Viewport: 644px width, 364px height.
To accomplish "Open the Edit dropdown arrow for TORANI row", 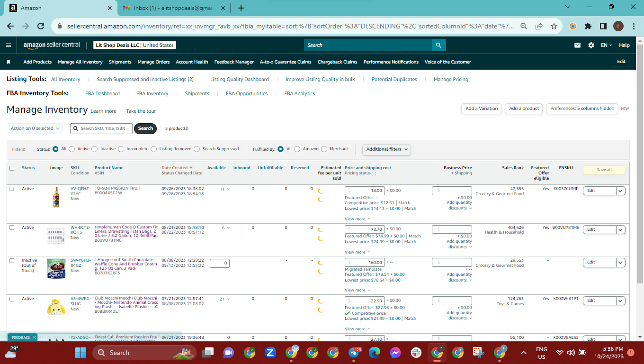I will [x=620, y=191].
